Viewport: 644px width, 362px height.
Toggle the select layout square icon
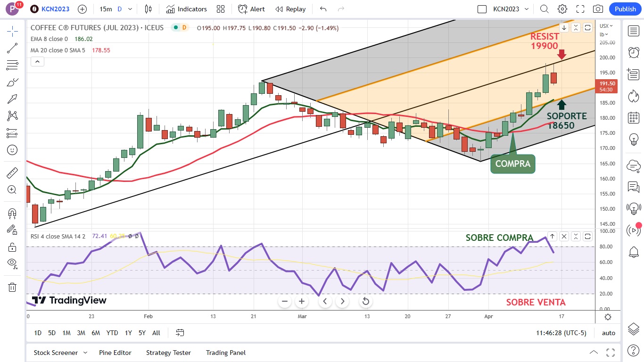tap(482, 9)
